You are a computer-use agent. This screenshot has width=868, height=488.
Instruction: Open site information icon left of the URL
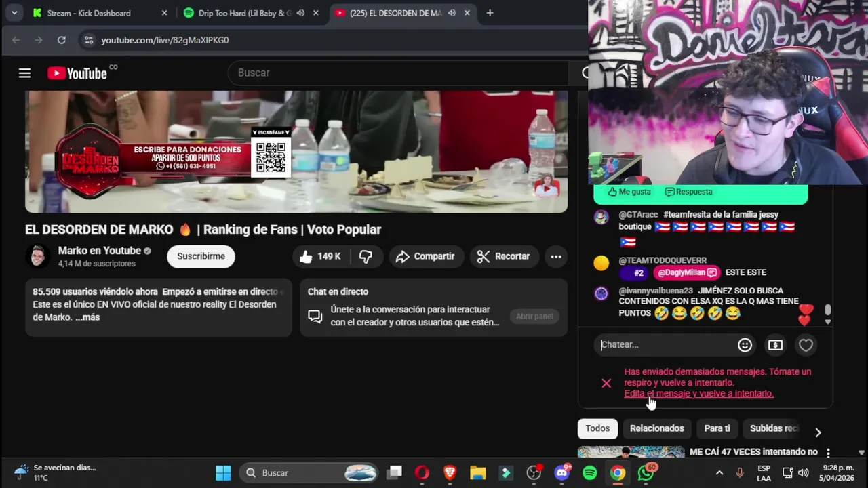click(89, 40)
